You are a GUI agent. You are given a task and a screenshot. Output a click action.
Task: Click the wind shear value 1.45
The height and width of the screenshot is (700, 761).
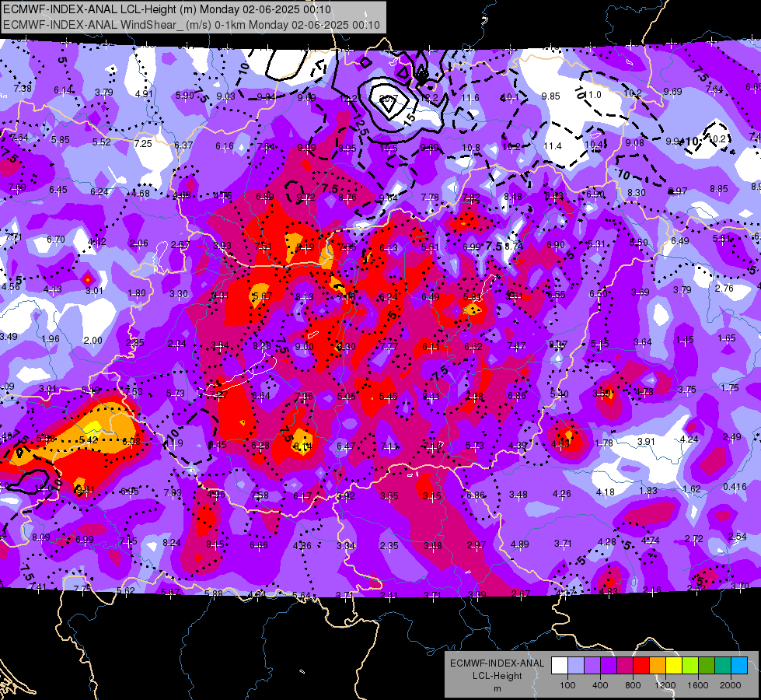point(685,340)
